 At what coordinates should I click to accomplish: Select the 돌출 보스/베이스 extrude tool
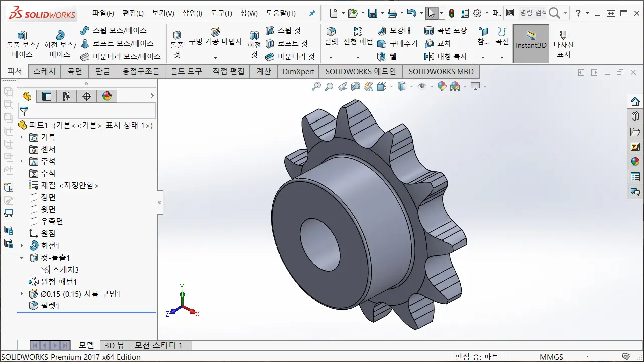22,44
